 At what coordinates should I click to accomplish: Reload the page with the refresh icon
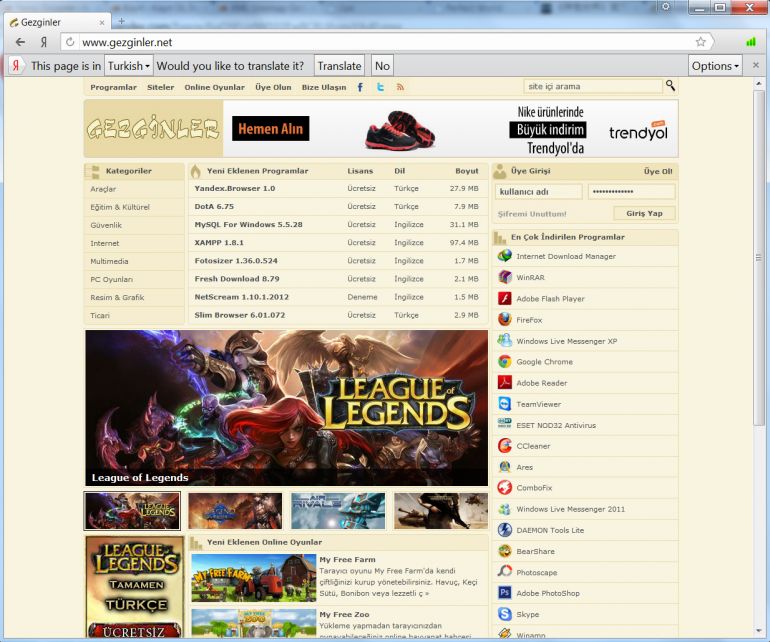tap(70, 42)
